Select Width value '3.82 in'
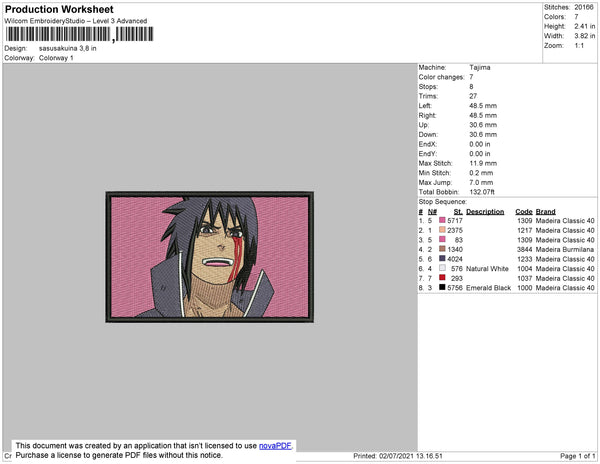Viewport: 600px width, 464px height. point(584,36)
